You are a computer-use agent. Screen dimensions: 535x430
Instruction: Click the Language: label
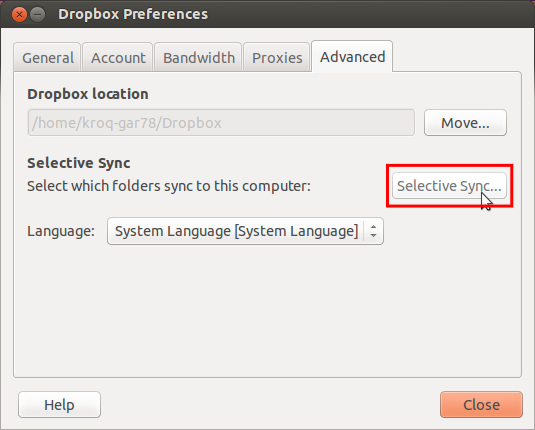61,231
